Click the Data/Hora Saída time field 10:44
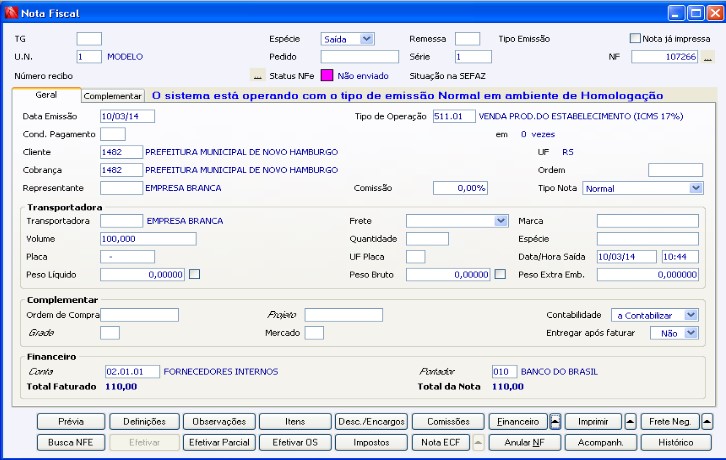This screenshot has height=460, width=726. [x=680, y=257]
